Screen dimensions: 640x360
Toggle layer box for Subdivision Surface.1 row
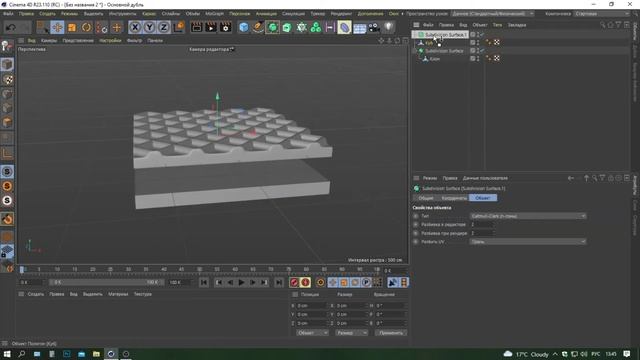(473, 35)
